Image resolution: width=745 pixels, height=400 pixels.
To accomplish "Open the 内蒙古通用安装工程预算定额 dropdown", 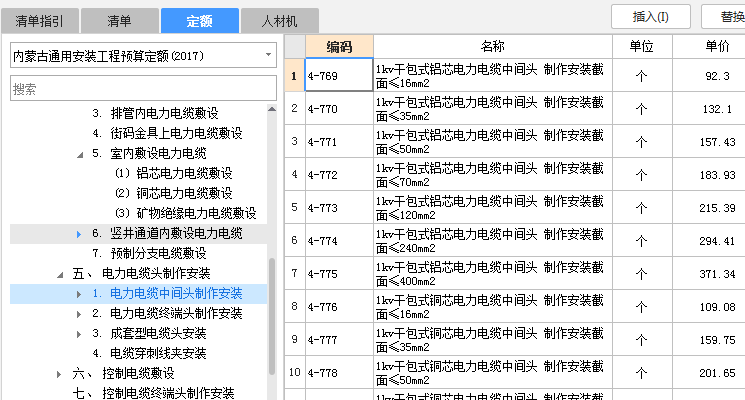I will [x=143, y=56].
